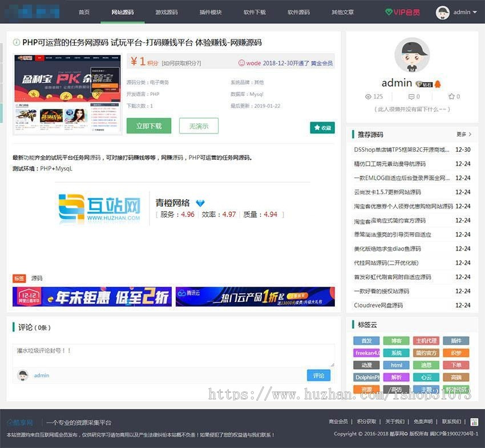The width and height of the screenshot is (485, 448).
Task: Click the eye icon showing 125 views
Action: [x=367, y=96]
